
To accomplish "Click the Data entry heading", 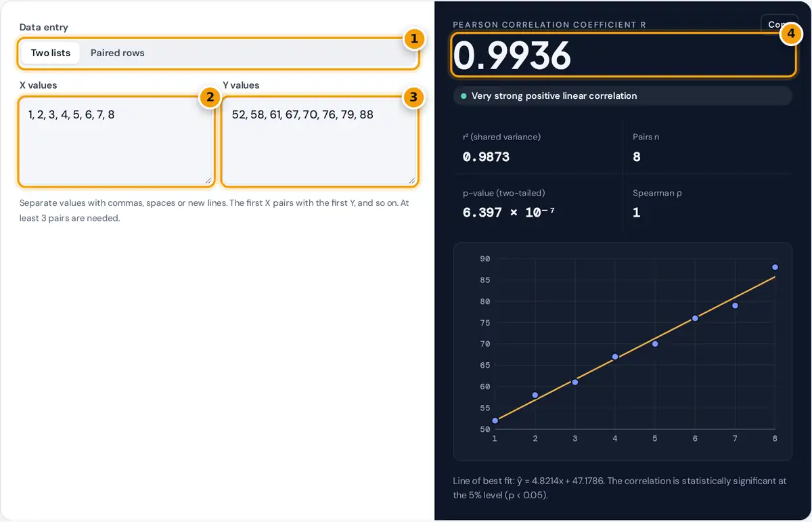I will 44,28.
